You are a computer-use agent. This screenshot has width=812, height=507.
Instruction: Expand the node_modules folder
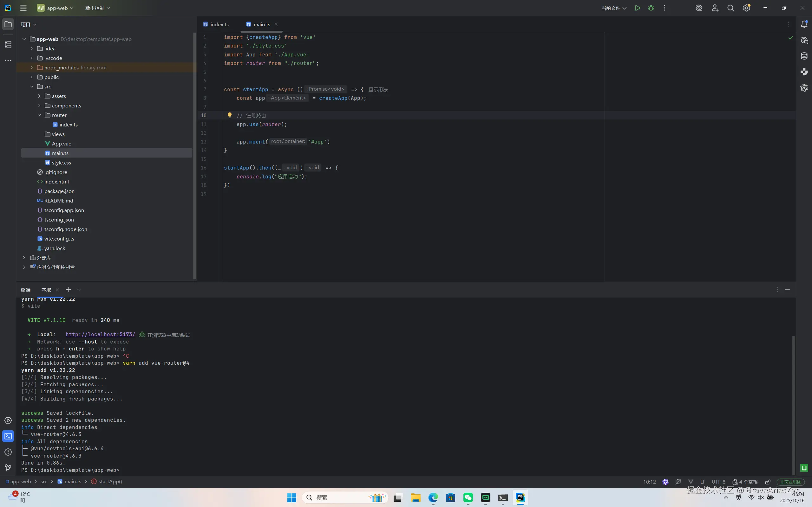[31, 68]
